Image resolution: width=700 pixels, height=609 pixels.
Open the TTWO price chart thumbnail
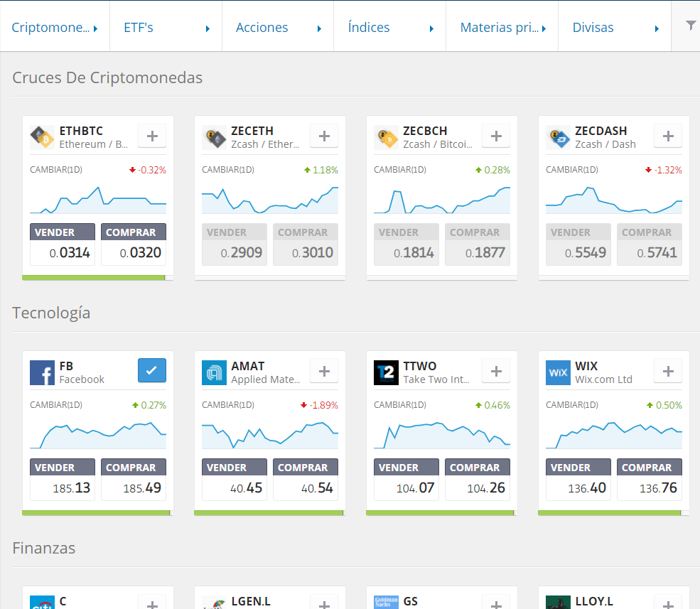tap(442, 436)
